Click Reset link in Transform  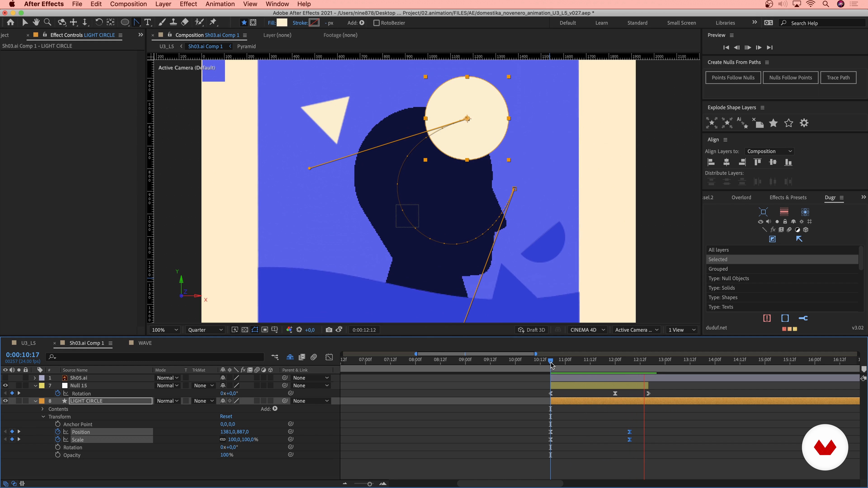pyautogui.click(x=226, y=416)
